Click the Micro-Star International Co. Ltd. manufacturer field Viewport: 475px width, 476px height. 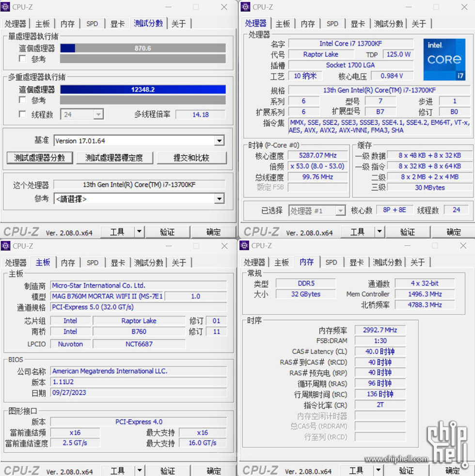[x=139, y=286]
